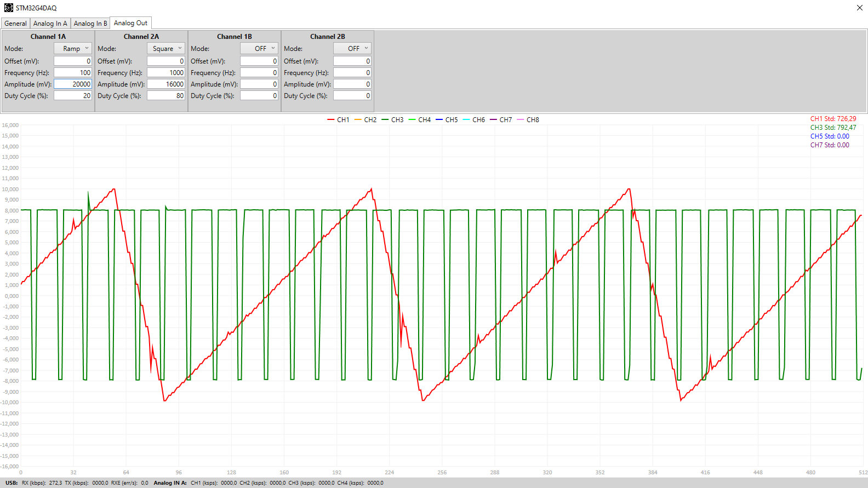Click Channel 1A Offset field
This screenshot has width=868, height=488.
(73, 61)
